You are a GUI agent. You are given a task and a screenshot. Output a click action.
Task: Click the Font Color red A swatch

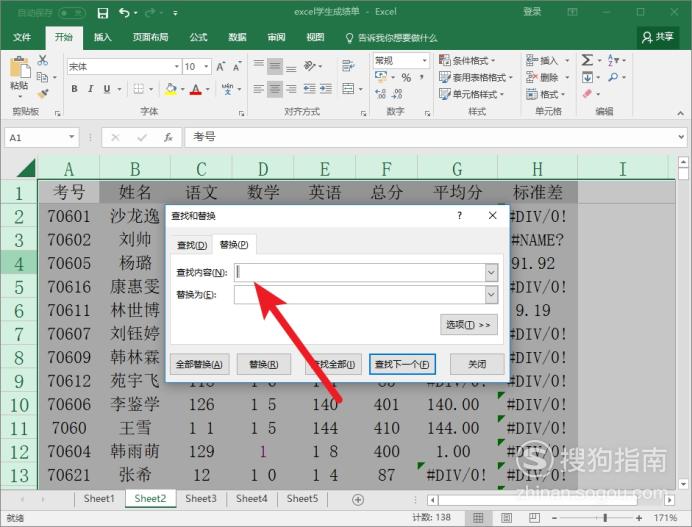click(x=196, y=90)
